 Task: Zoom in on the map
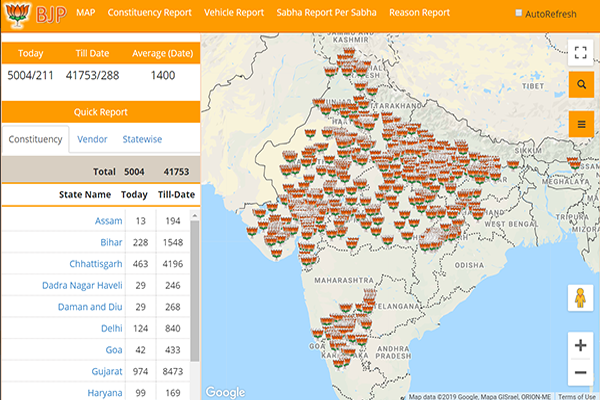click(x=580, y=345)
